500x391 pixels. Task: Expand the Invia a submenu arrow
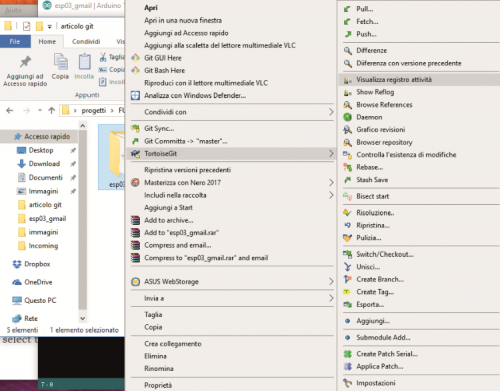point(331,298)
